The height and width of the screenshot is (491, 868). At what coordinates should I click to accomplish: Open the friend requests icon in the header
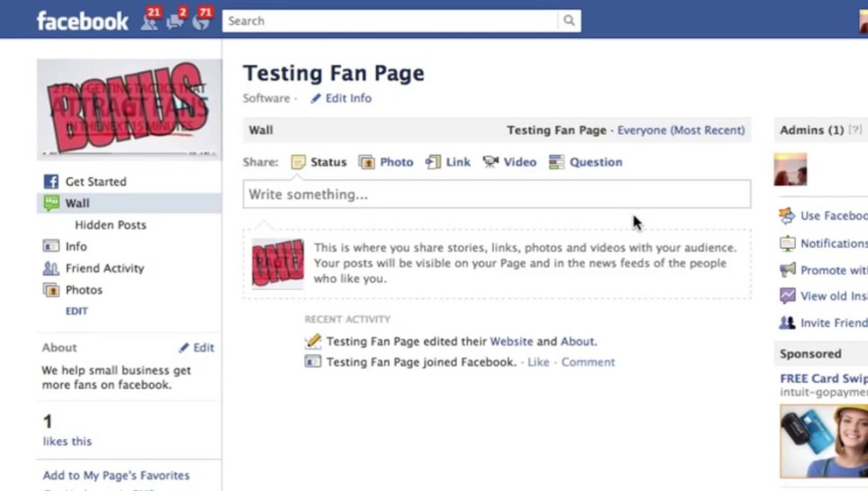[150, 20]
